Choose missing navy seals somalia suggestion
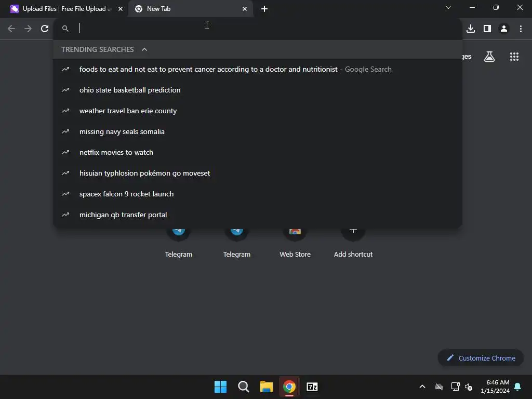 click(x=258, y=131)
